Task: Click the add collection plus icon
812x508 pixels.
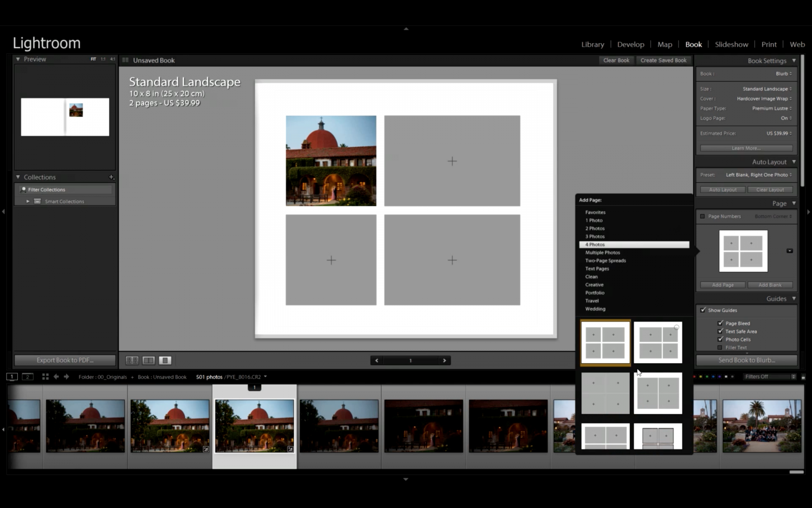Action: click(111, 177)
